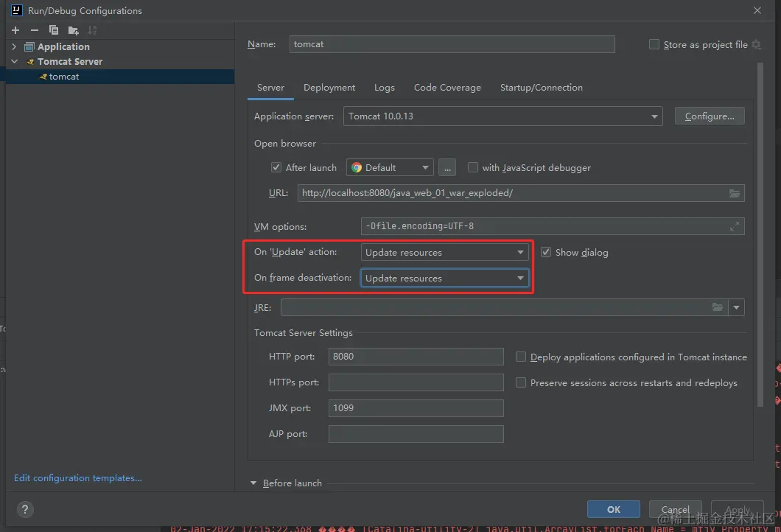This screenshot has width=781, height=532.
Task: Close the Run/Debug Configurations dialog
Action: click(x=757, y=10)
